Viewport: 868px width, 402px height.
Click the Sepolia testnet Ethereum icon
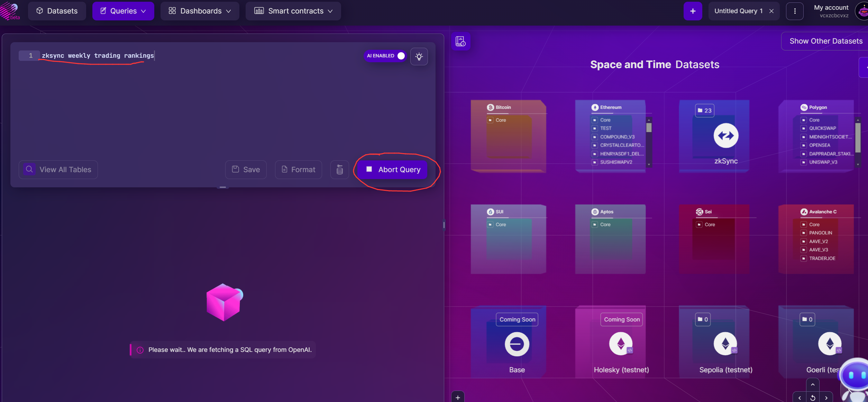point(725,344)
